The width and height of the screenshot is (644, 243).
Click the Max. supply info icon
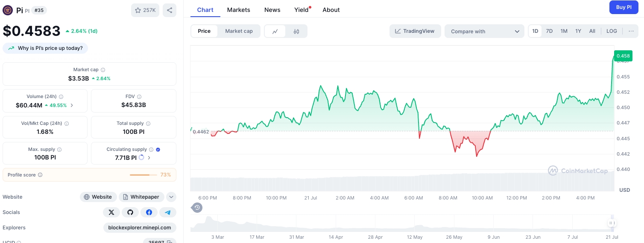coord(59,150)
